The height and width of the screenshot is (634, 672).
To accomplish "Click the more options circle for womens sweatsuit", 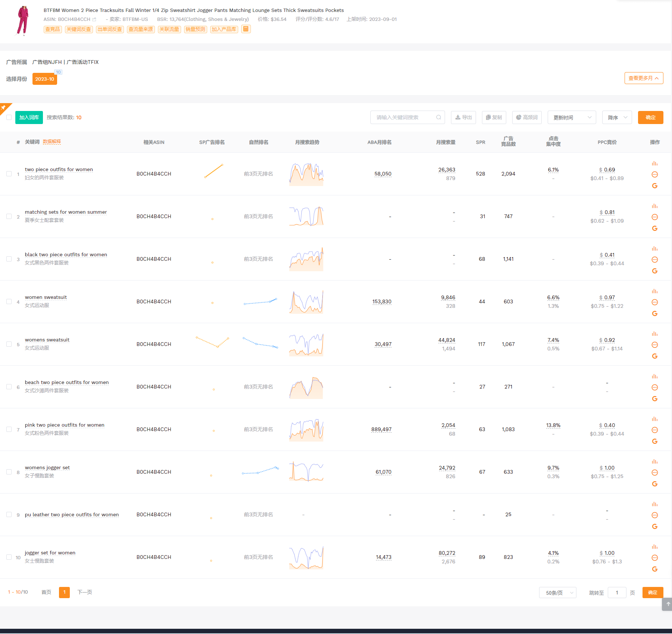I will tap(654, 345).
